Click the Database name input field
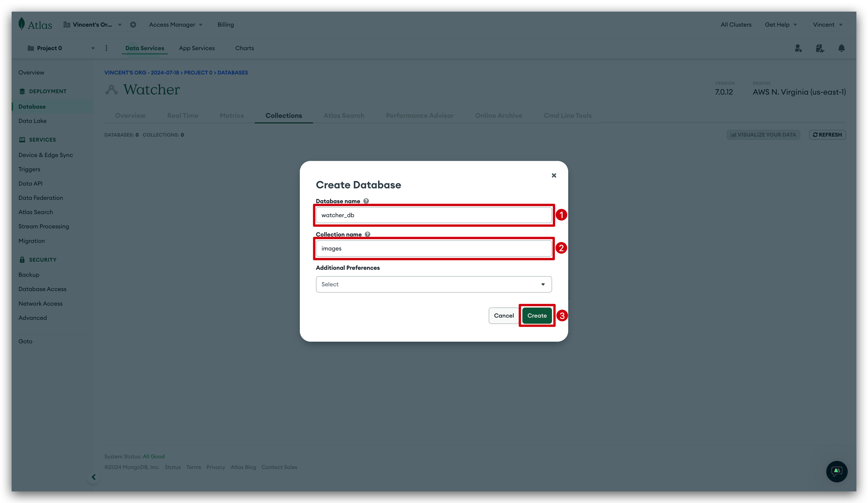The width and height of the screenshot is (868, 503). click(434, 215)
